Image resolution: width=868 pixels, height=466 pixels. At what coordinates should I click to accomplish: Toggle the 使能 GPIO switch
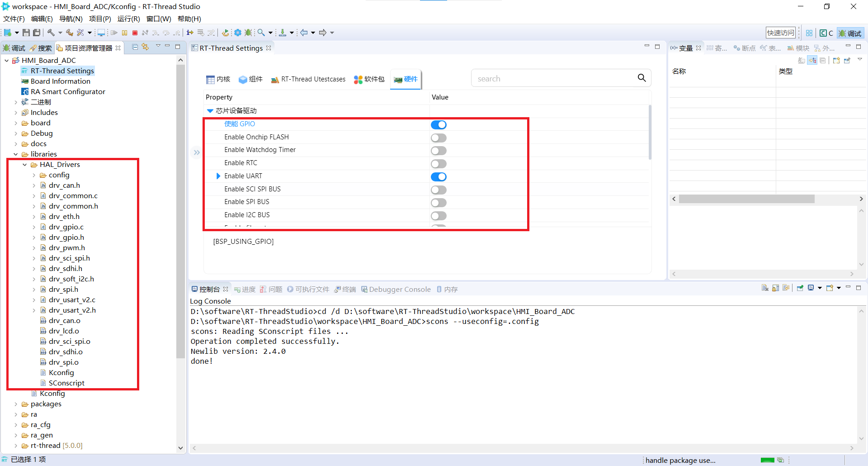tap(439, 125)
